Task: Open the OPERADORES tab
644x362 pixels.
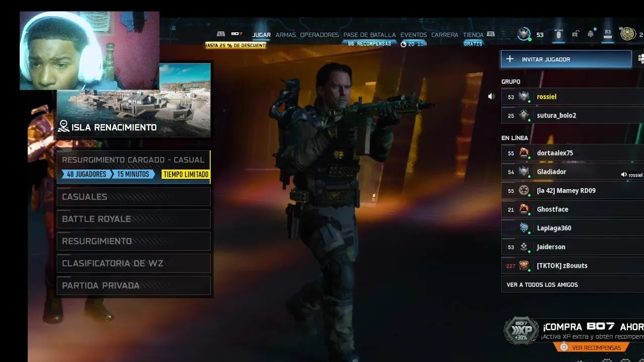Action: pyautogui.click(x=319, y=35)
